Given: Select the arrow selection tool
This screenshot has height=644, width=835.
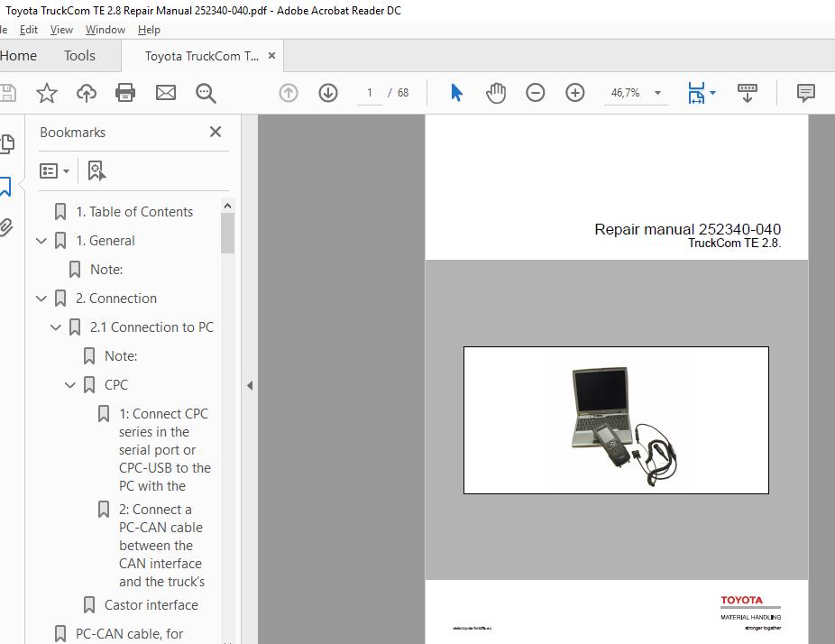Looking at the screenshot, I should (456, 93).
